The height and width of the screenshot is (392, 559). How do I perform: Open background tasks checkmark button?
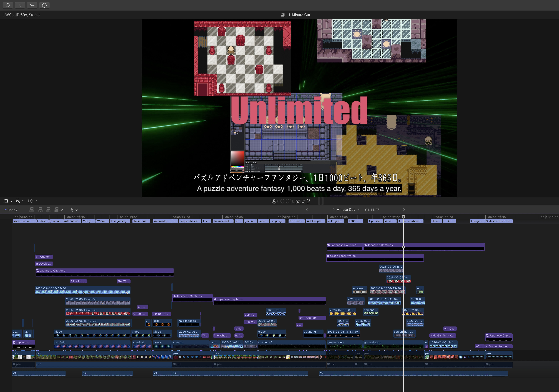[x=44, y=5]
